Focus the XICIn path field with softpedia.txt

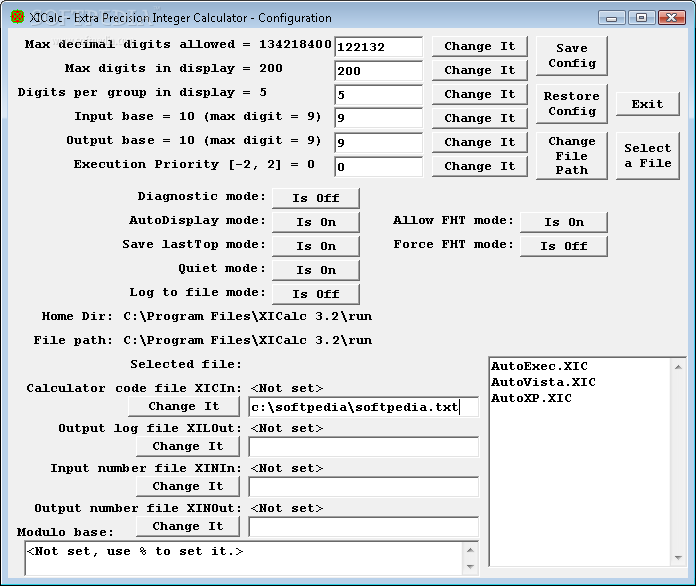click(x=364, y=407)
